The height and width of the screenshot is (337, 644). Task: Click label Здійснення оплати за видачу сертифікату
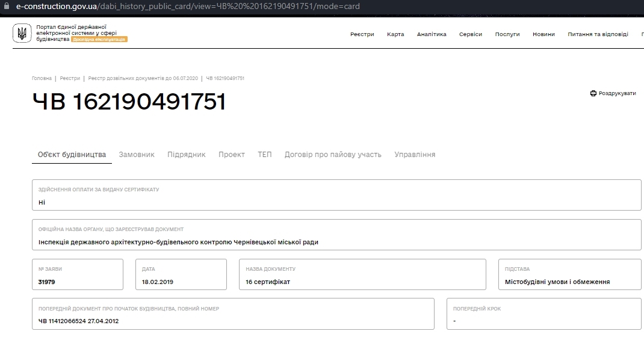tap(99, 190)
